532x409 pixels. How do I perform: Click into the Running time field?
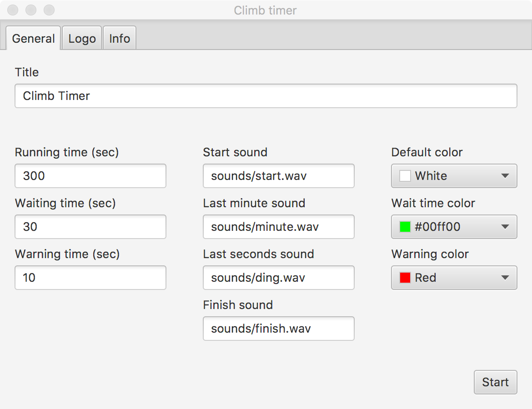(90, 176)
